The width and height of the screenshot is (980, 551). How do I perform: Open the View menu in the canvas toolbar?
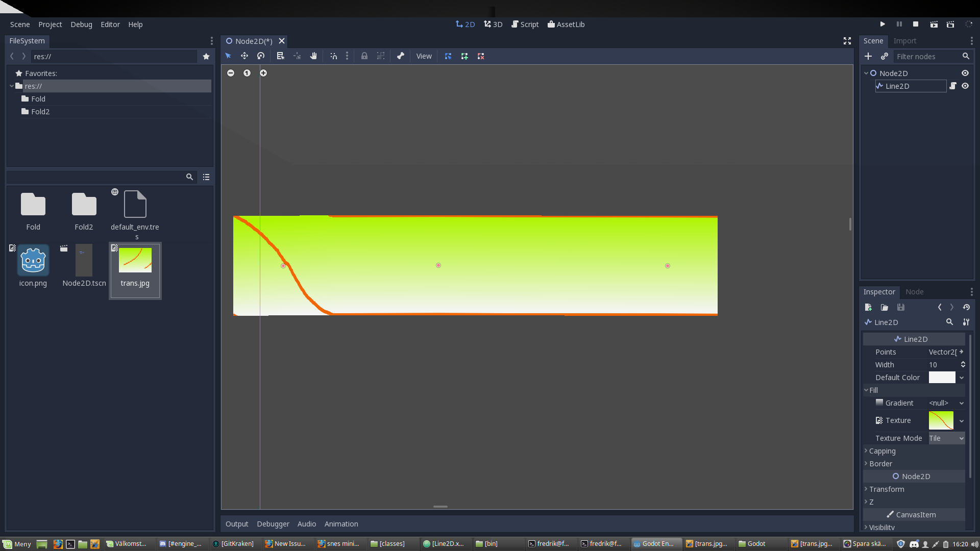[x=424, y=56]
